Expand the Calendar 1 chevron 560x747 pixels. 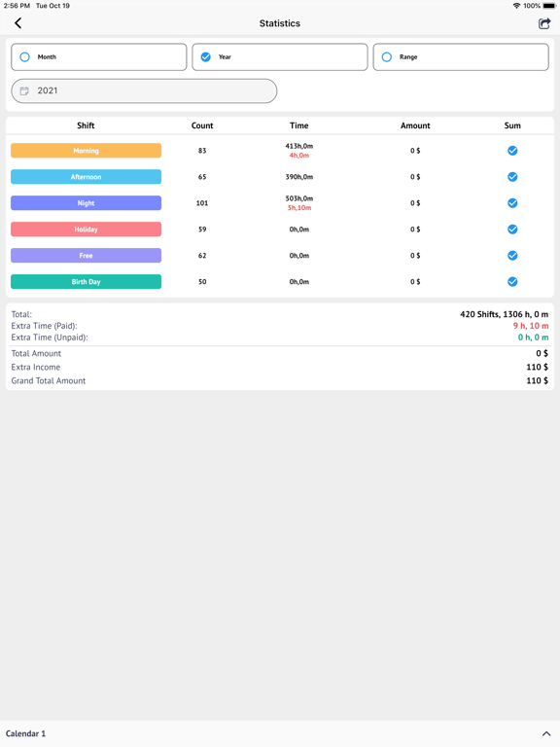click(x=546, y=733)
